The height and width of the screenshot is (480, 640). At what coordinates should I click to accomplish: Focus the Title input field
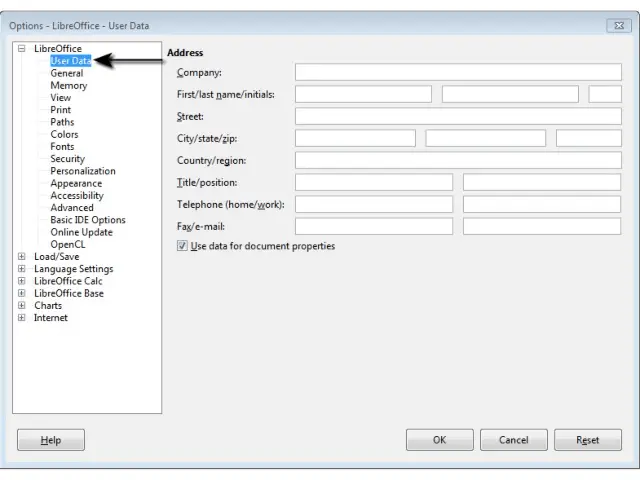tap(374, 182)
